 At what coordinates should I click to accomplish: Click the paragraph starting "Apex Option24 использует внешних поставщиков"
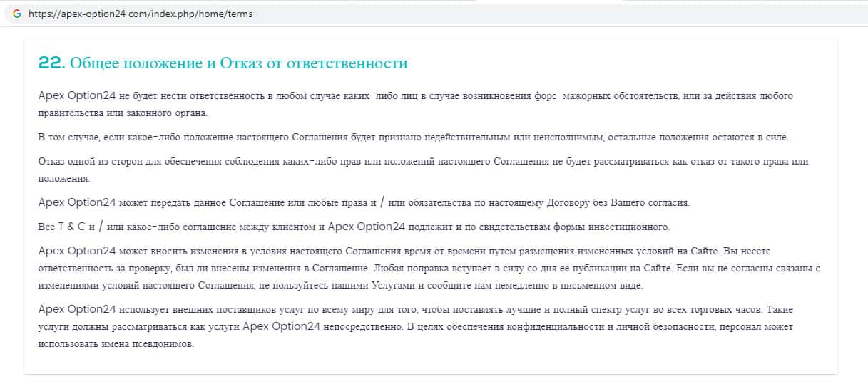416,326
